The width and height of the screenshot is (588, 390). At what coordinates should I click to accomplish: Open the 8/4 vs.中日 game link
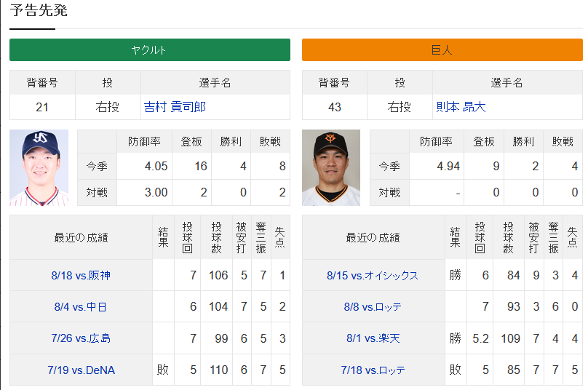pyautogui.click(x=81, y=307)
